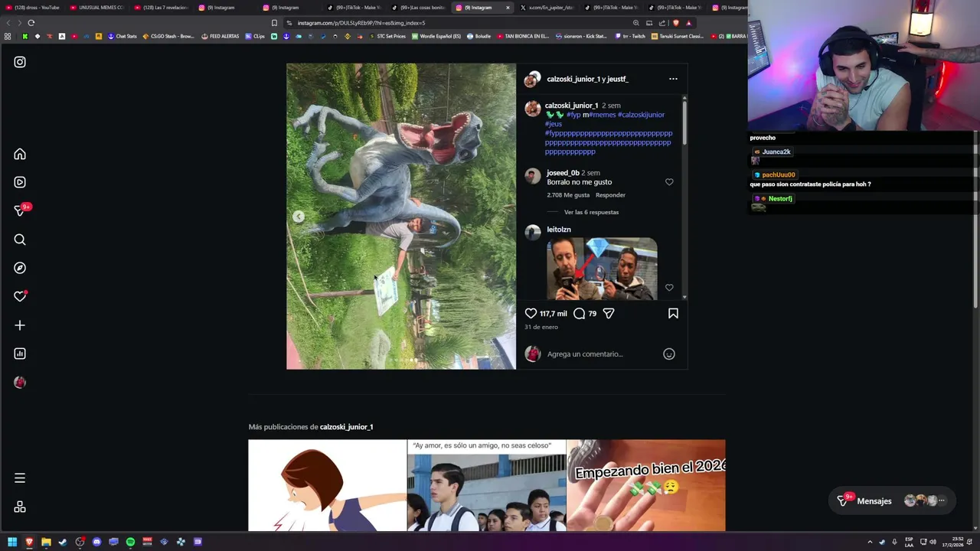
Task: Share the post with the send icon
Action: click(609, 313)
